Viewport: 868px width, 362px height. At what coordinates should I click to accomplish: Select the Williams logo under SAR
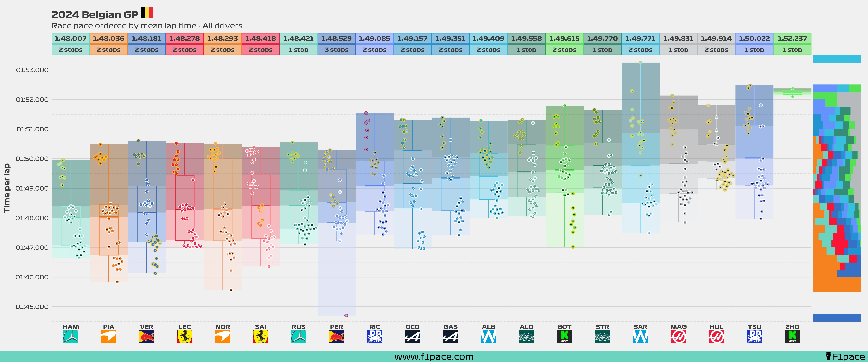[640, 336]
